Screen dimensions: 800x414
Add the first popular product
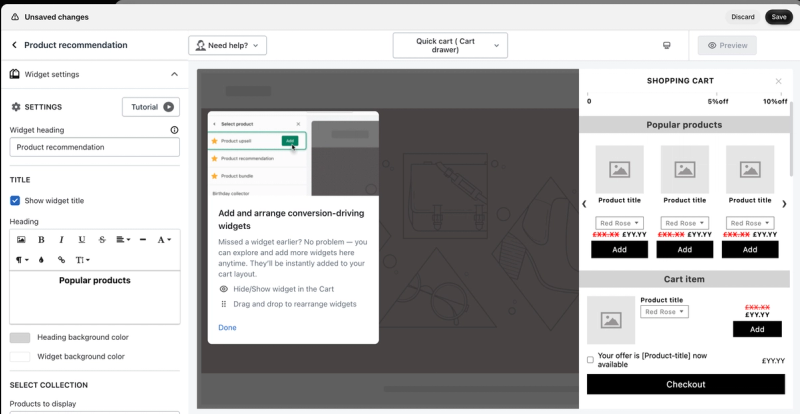click(x=619, y=250)
